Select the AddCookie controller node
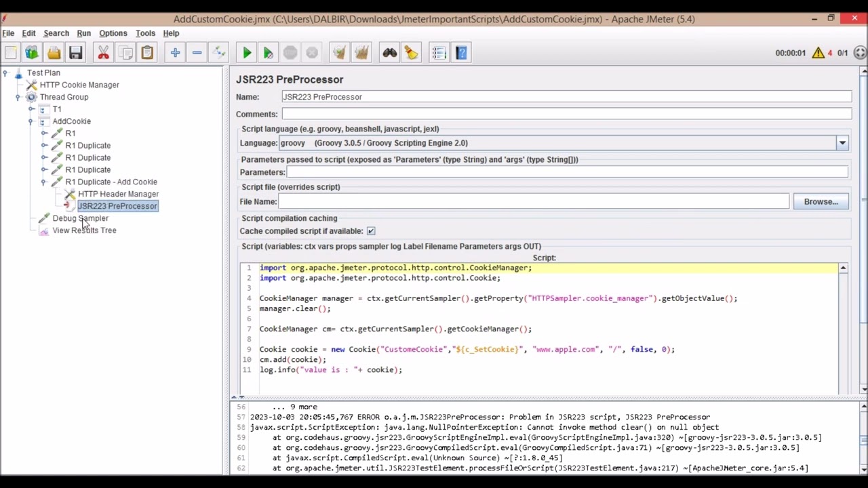Screen dimensions: 868x488 71,121
